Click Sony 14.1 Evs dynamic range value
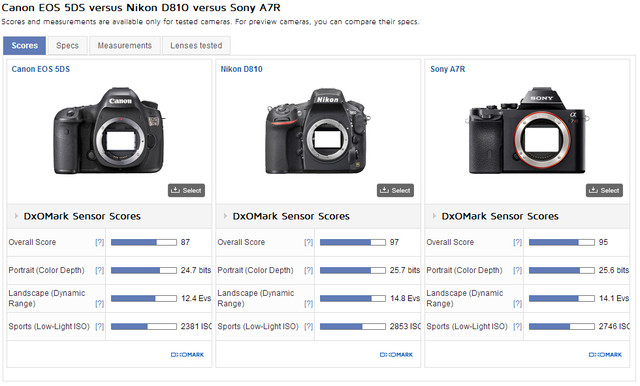The width and height of the screenshot is (640, 386). [614, 298]
